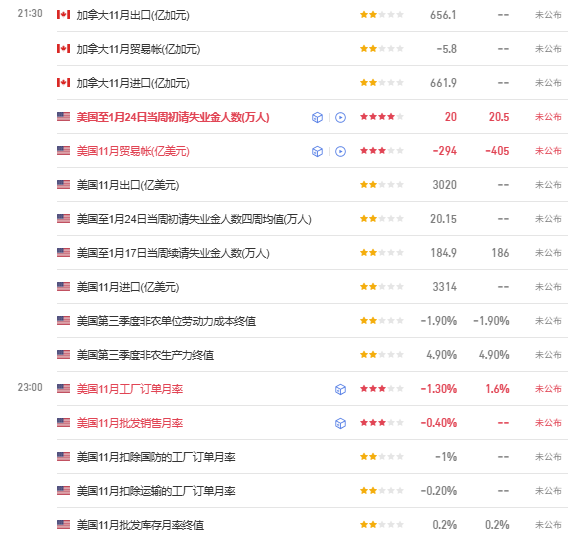Open 加拿大11月贸易帐(亿加元) entry
This screenshot has height=539, width=568.
pos(138,49)
